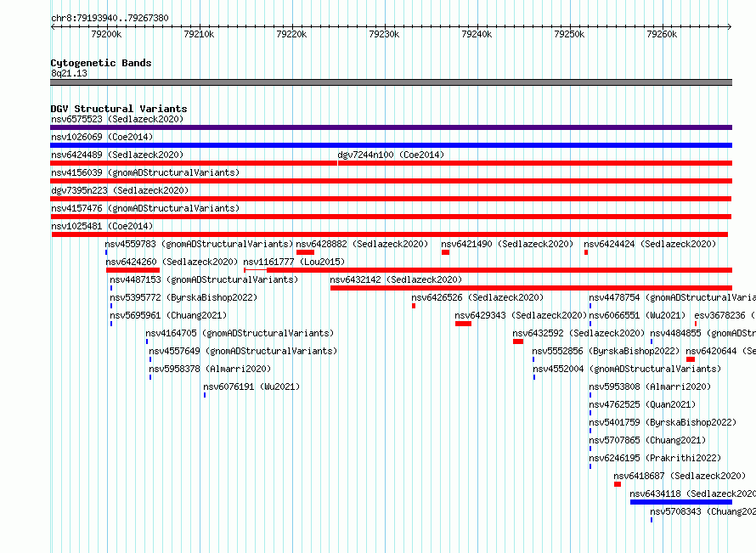Click the red nsv6429343 variant bar
Viewport: 756px width, 553px height.
point(463,324)
